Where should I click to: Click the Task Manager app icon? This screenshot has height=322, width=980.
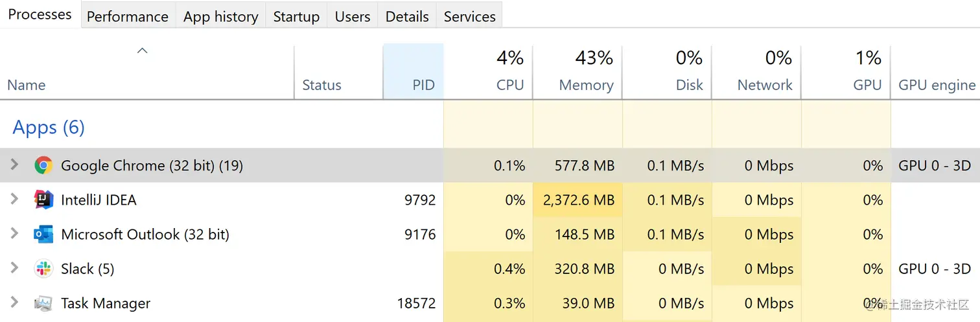43,303
